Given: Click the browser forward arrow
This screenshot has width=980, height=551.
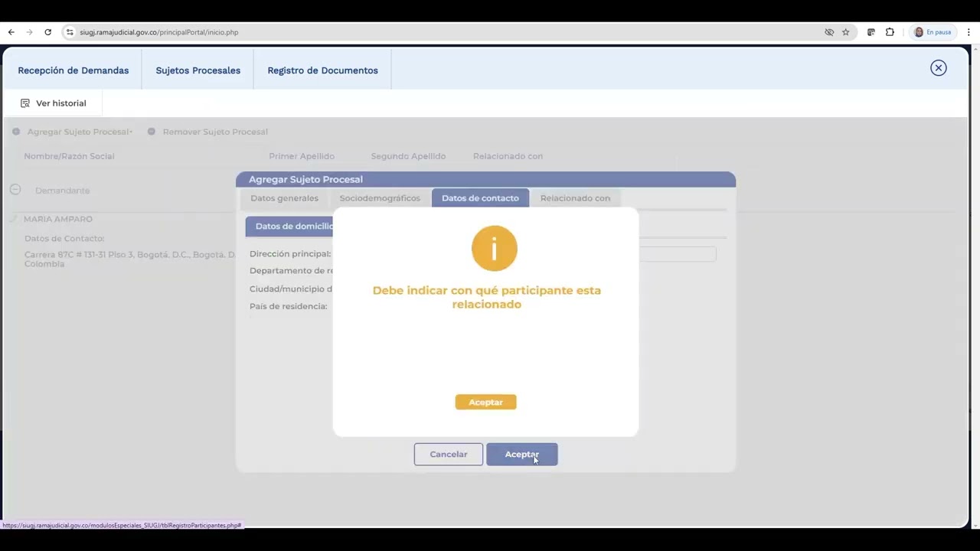Looking at the screenshot, I should click(x=29, y=32).
